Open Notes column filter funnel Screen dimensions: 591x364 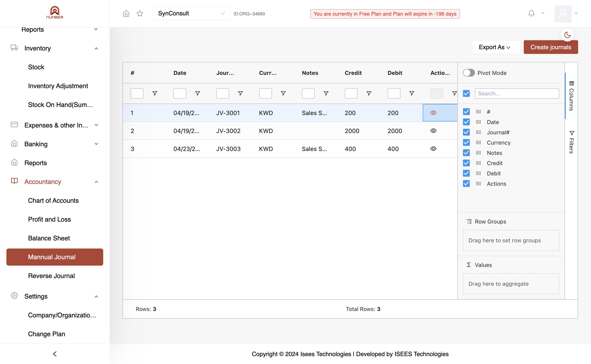(x=326, y=93)
